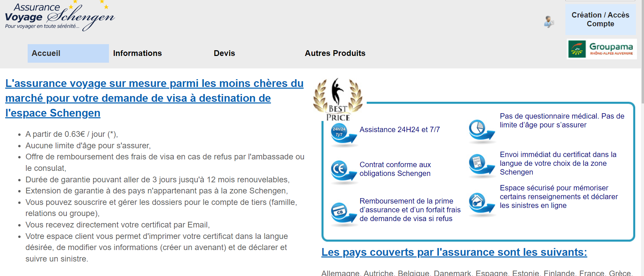Click the Assurance Voyage Schengen logo
Image resolution: width=644 pixels, height=276 pixels.
[60, 16]
